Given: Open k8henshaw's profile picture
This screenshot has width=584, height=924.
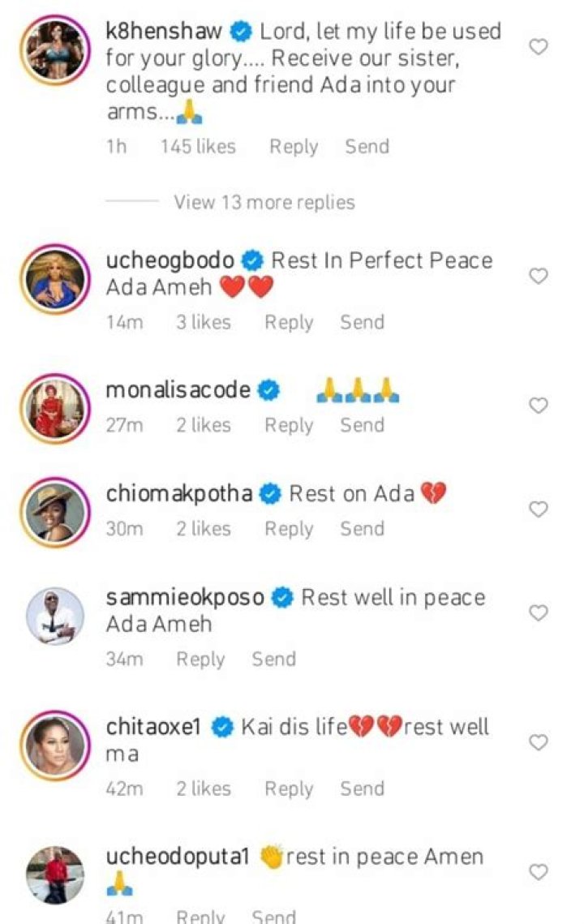Looking at the screenshot, I should coord(56,49).
